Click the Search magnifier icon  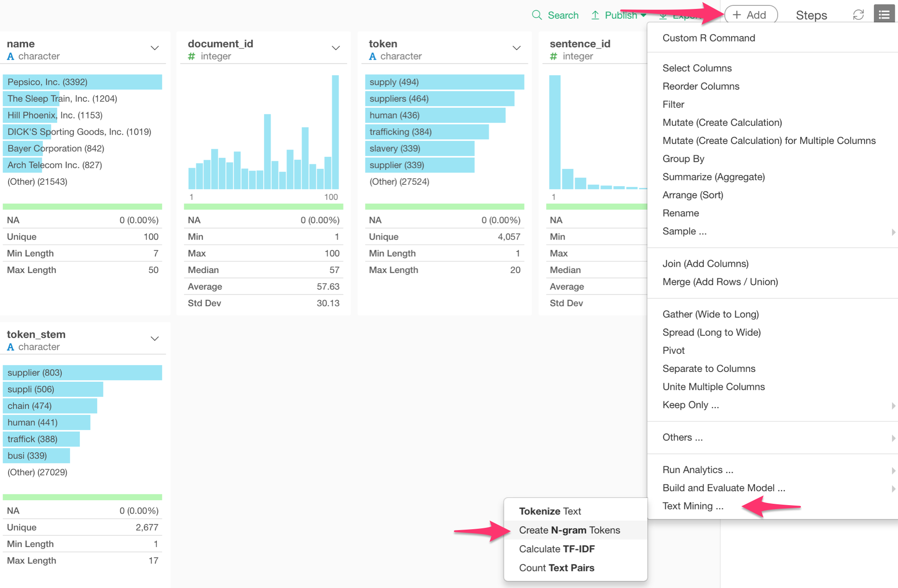(x=536, y=14)
